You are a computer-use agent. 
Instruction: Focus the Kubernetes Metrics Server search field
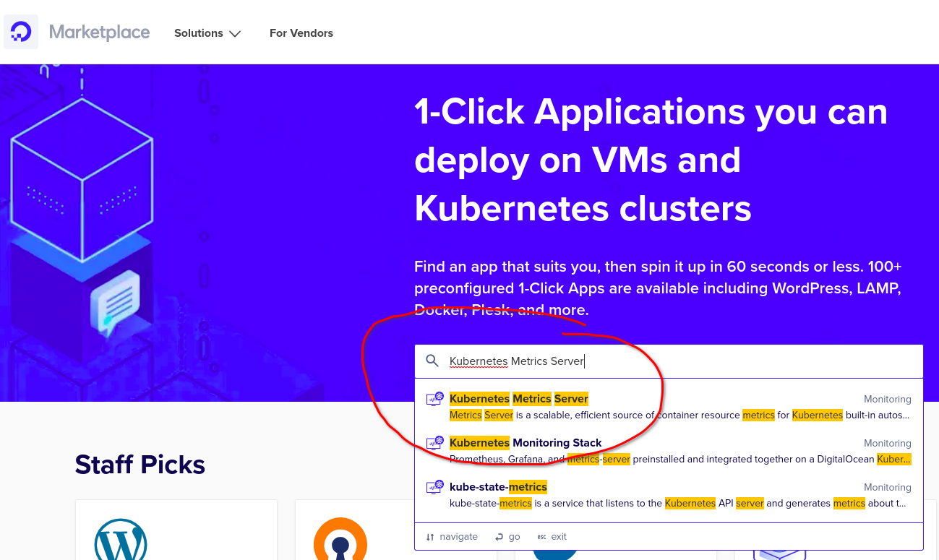(x=669, y=361)
